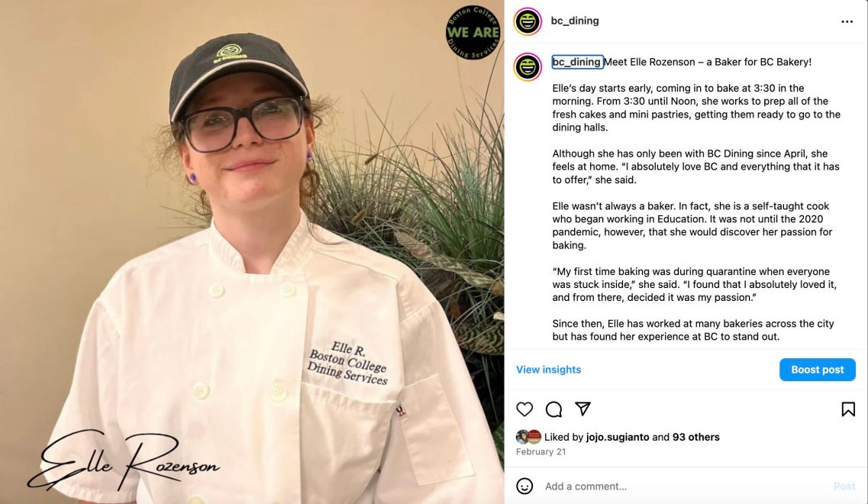
Task: Click the bc_dining avatar beside the caption
Action: (x=528, y=67)
